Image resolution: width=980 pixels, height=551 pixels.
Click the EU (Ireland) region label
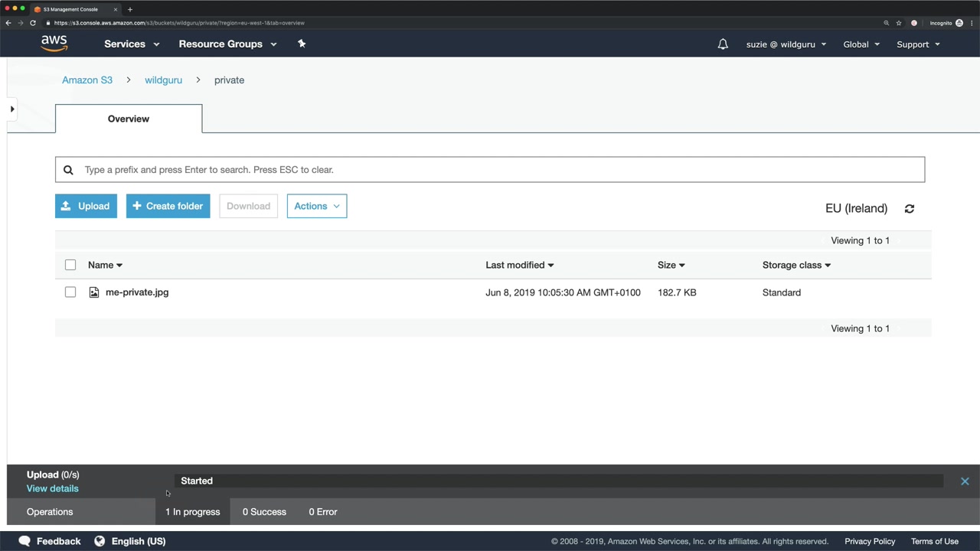(856, 208)
